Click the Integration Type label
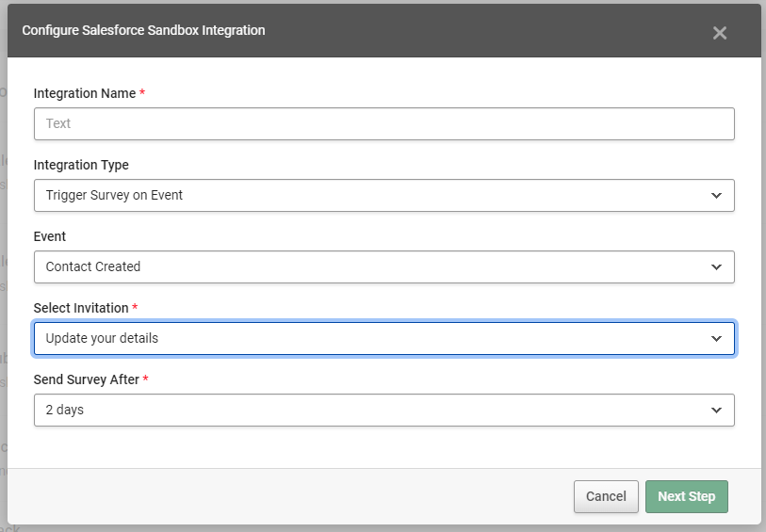 tap(81, 165)
